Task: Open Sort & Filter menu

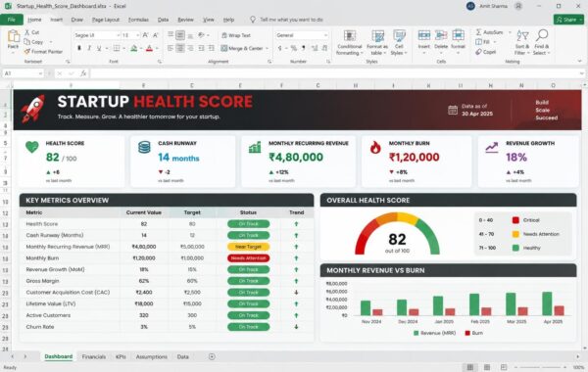Action: [x=522, y=42]
